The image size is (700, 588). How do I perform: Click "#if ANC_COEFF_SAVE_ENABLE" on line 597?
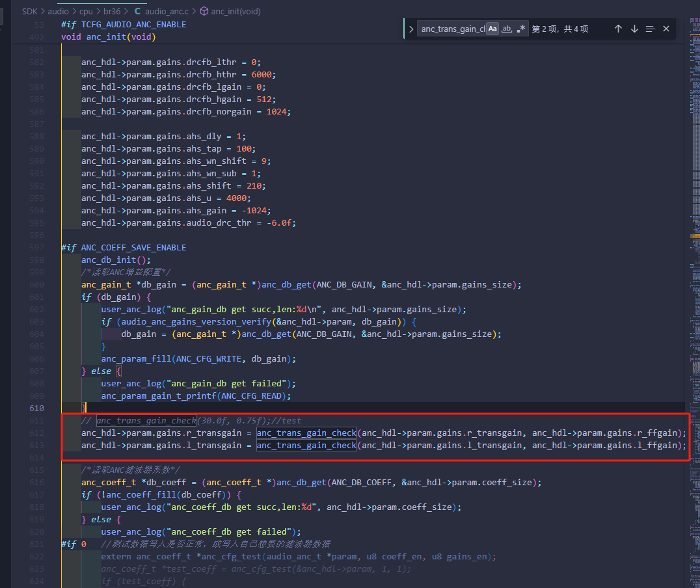click(124, 247)
